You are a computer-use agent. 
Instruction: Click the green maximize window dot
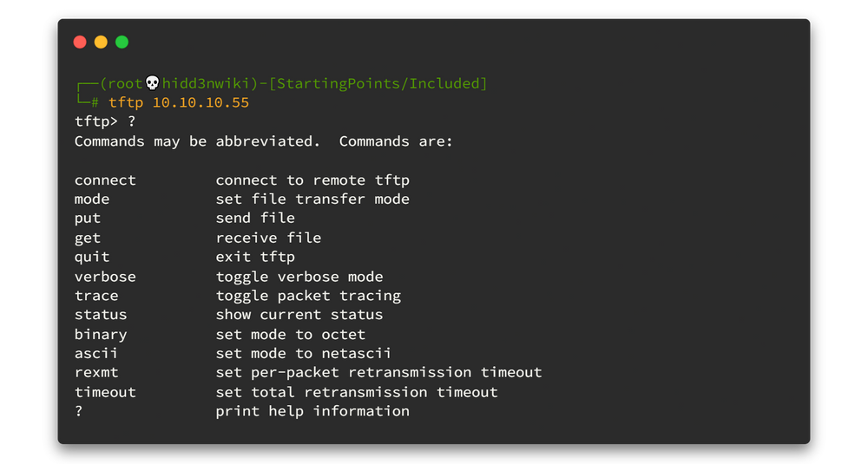[122, 42]
